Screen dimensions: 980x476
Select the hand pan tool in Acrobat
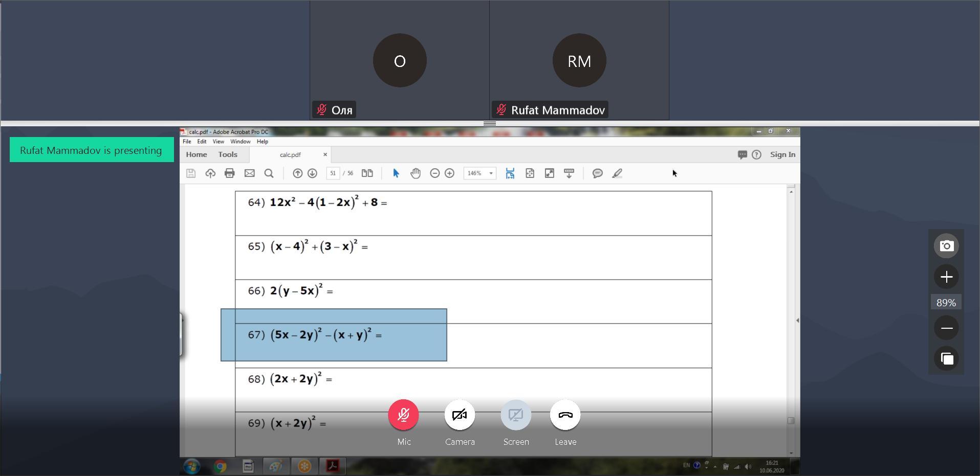[x=415, y=173]
